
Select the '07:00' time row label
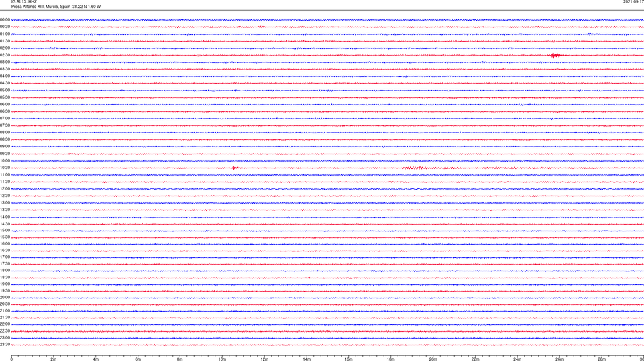5,119
